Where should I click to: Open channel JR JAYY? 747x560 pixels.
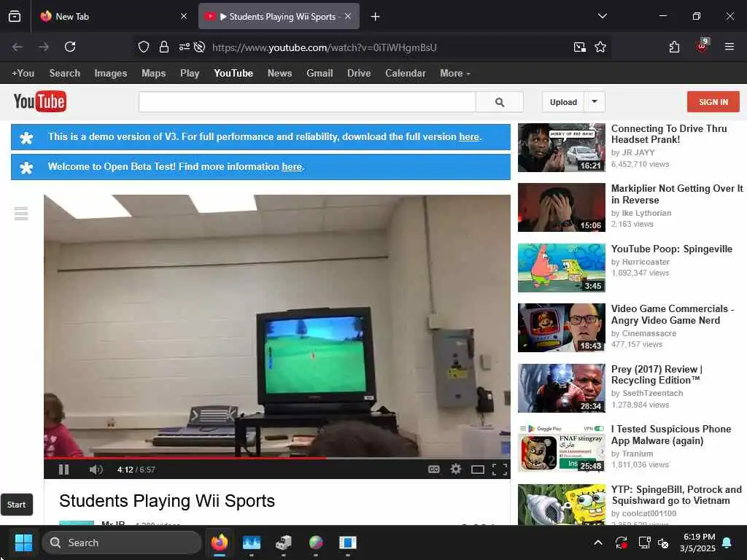tap(638, 152)
